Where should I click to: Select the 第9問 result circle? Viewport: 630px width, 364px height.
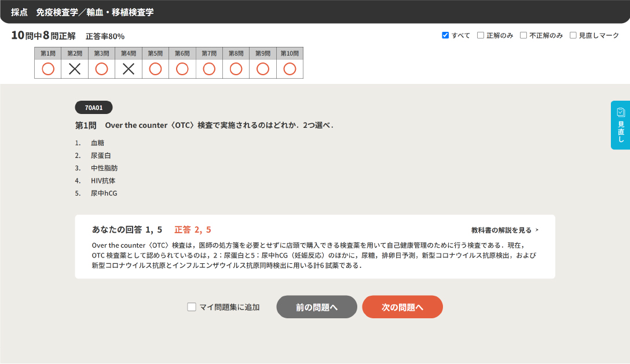tap(263, 69)
